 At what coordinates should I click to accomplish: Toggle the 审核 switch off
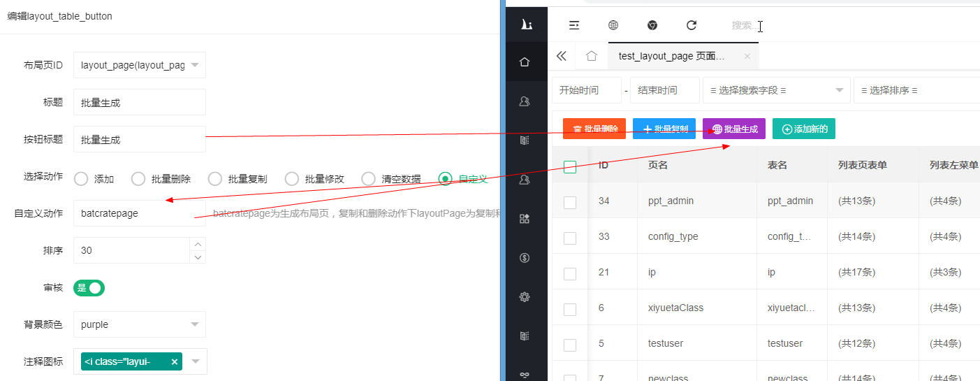[x=89, y=288]
